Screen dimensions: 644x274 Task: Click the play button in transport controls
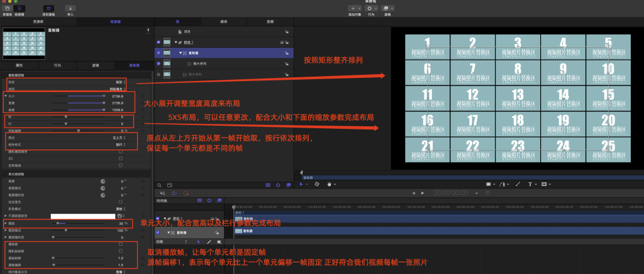click(x=422, y=193)
